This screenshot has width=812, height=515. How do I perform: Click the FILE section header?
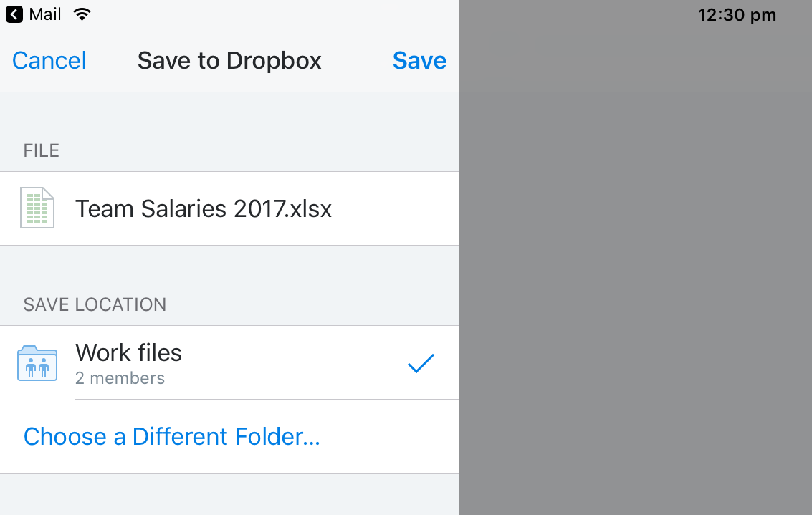point(42,150)
